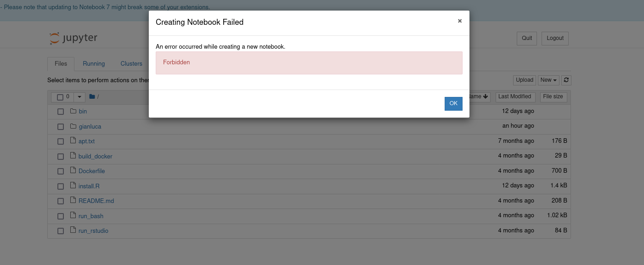Open the New dropdown menu

[x=548, y=80]
